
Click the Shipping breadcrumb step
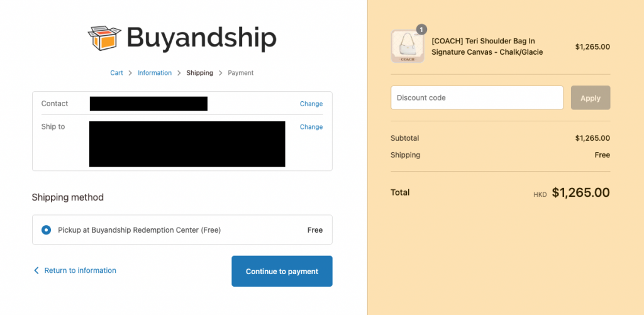pos(199,73)
